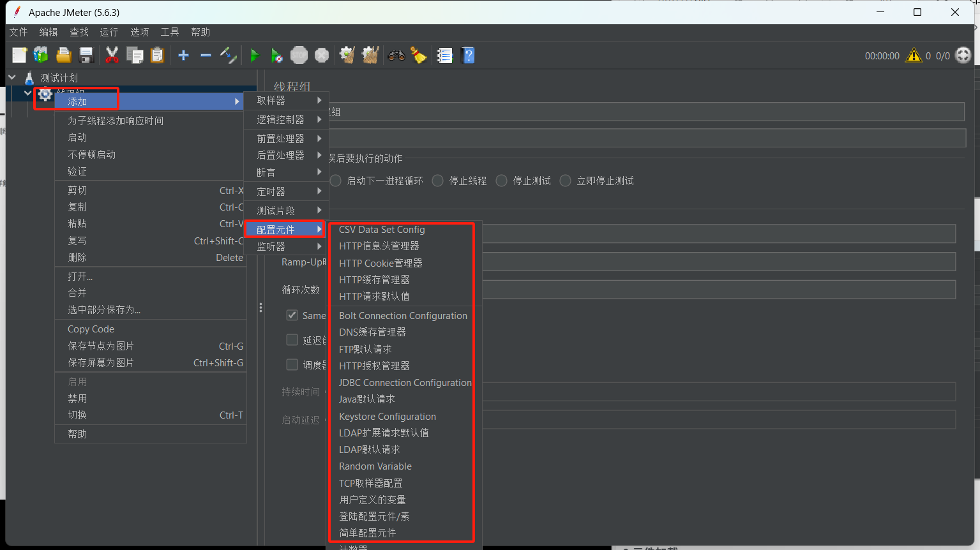
Task: Select 测试计划 in the tree
Action: coord(59,78)
